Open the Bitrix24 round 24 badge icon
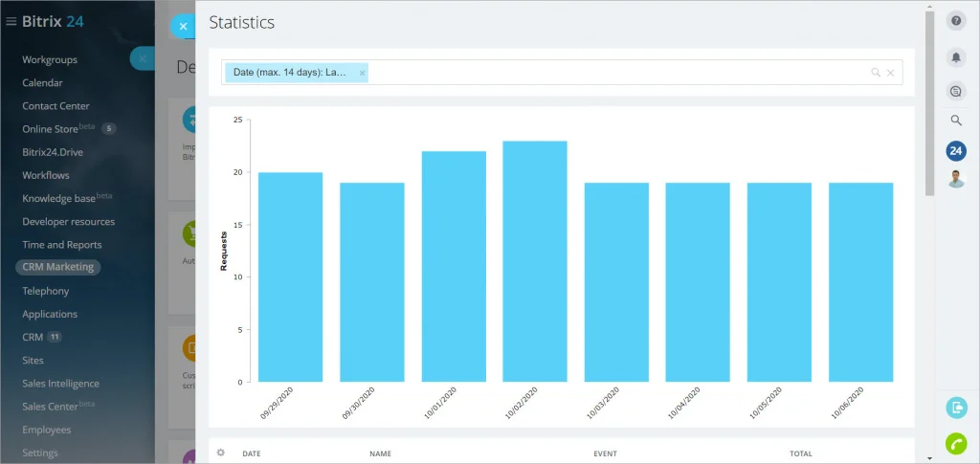The image size is (980, 464). 956,150
